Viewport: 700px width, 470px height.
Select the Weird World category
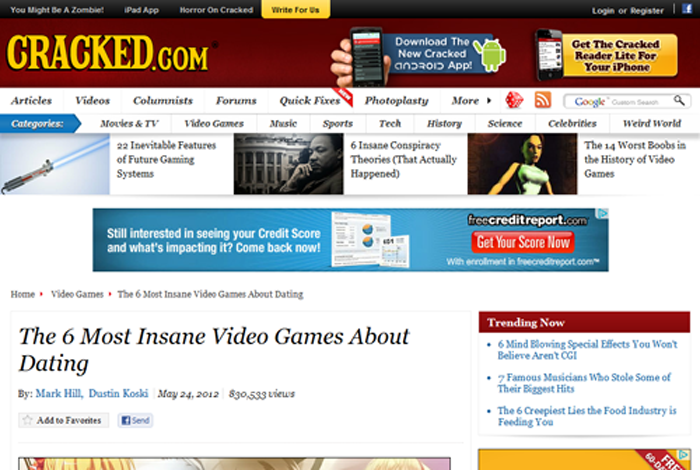652,123
